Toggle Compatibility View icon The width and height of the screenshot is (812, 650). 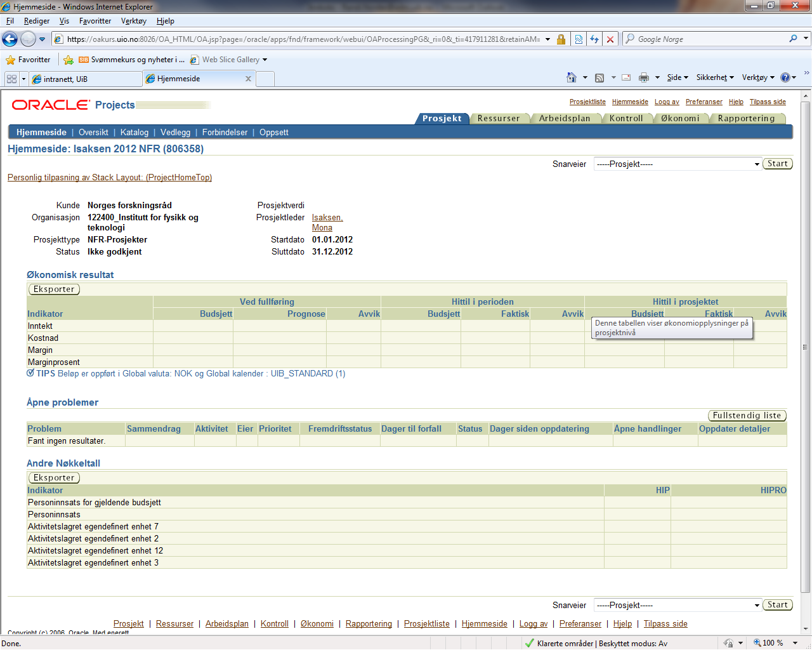click(579, 39)
